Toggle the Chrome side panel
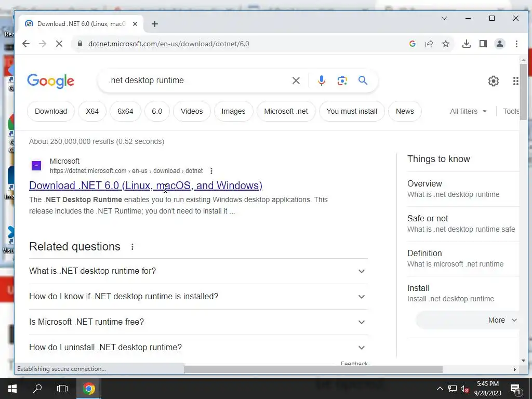 point(483,44)
